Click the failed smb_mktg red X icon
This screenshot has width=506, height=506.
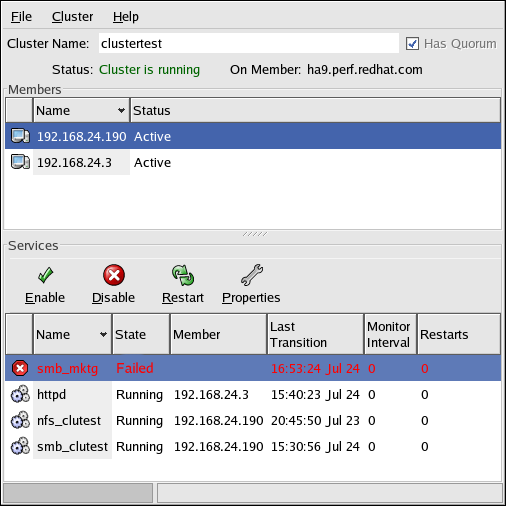click(x=20, y=368)
